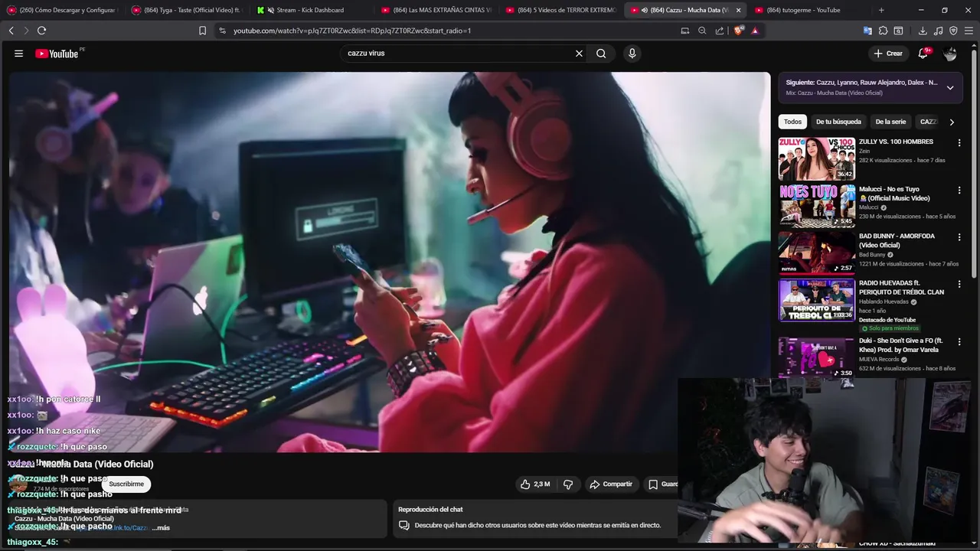Open Malucci No es Tuyo thumbnail
The width and height of the screenshot is (980, 551).
[817, 206]
